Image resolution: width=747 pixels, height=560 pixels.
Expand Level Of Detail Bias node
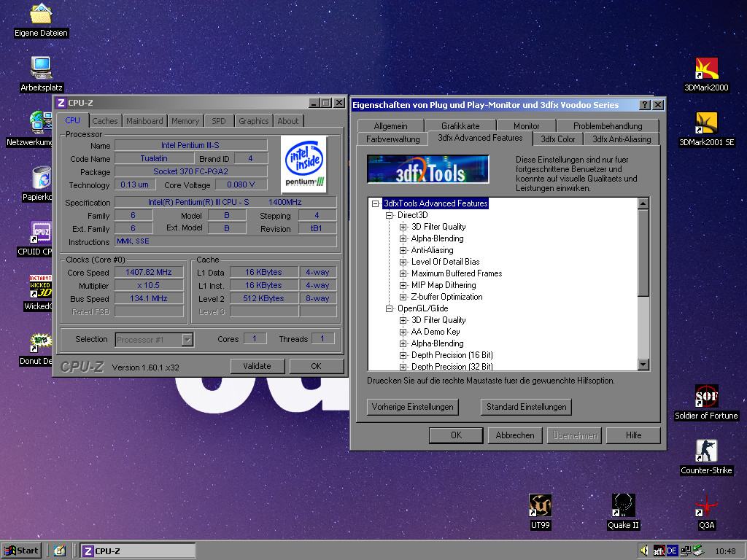pyautogui.click(x=403, y=262)
